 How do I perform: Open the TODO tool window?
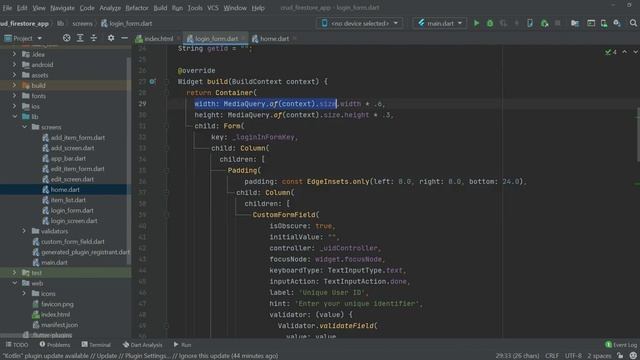[17, 345]
